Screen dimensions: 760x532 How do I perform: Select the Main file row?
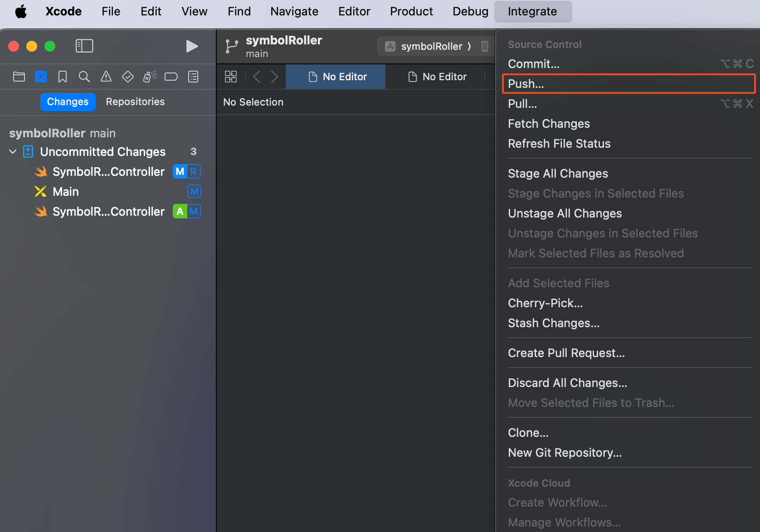108,192
